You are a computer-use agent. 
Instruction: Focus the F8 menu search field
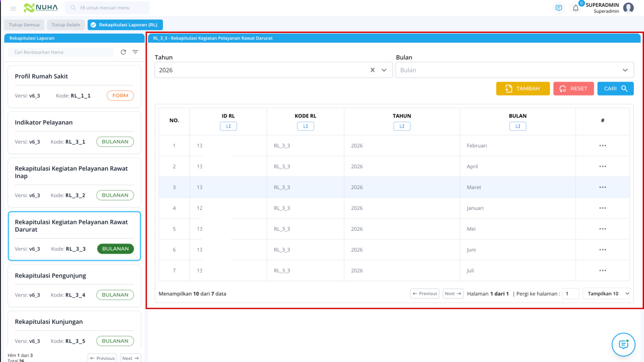click(107, 8)
